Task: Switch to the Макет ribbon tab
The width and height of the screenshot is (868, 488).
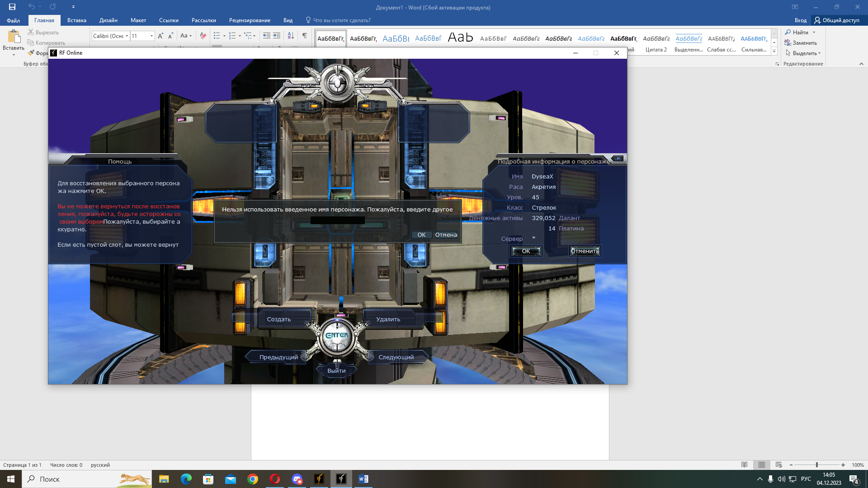Action: coord(138,20)
